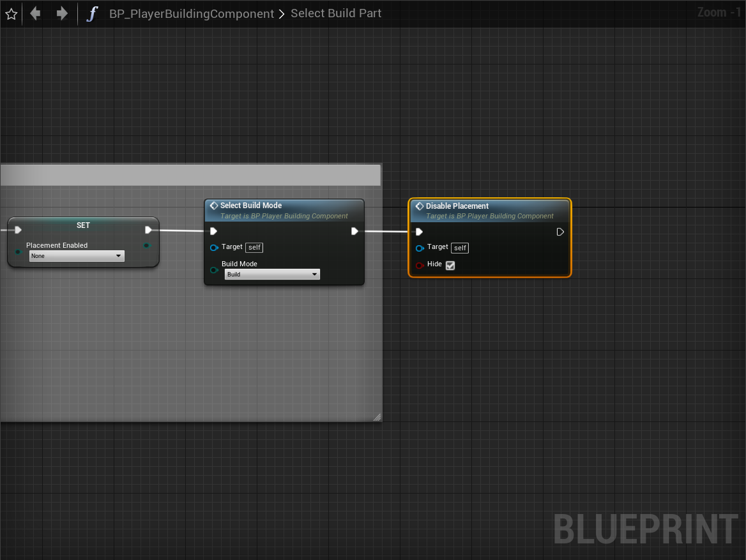
Task: Open BP_PlayerBuildingComponent breadcrumb
Action: pyautogui.click(x=191, y=14)
